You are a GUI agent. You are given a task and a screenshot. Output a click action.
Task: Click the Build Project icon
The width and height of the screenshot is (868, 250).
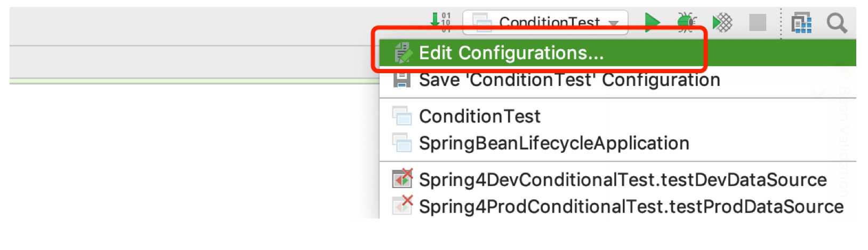coord(440,21)
